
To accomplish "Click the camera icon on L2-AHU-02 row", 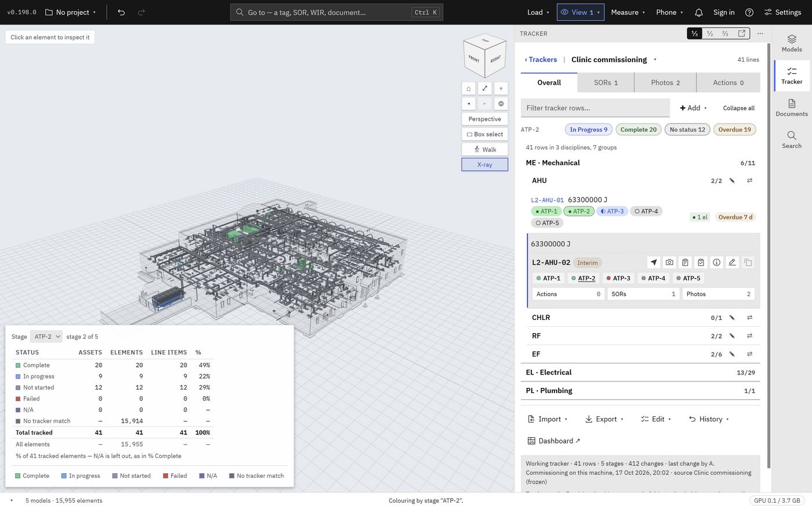I will (x=669, y=262).
